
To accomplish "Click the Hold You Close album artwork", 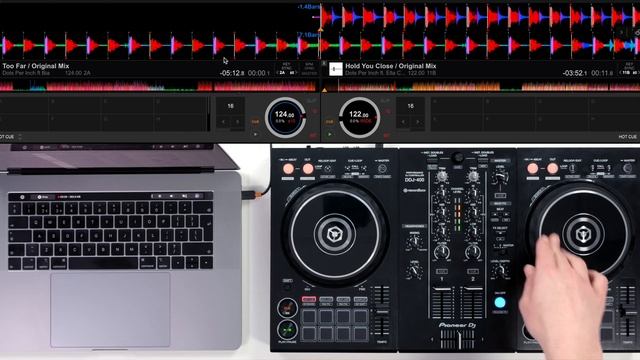I will 336,69.
